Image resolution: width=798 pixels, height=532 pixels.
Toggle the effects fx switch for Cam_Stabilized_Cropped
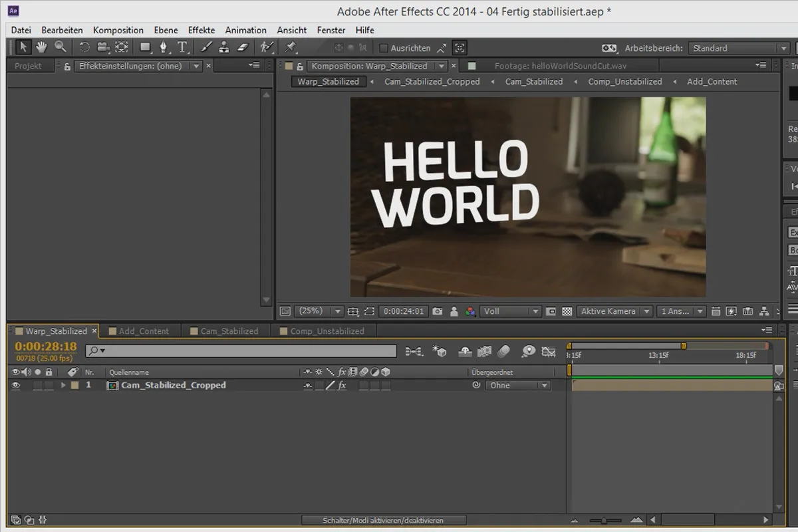coord(342,385)
